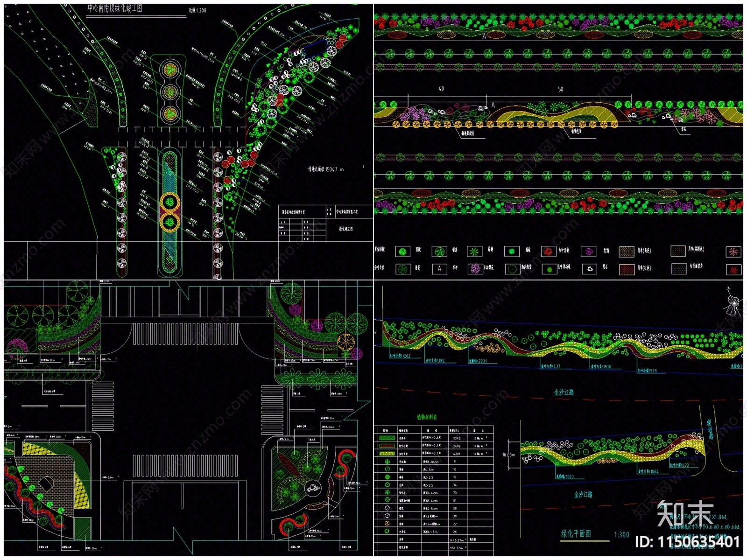
Task: Select the quantity 2408 in material table
Action: coord(456,446)
